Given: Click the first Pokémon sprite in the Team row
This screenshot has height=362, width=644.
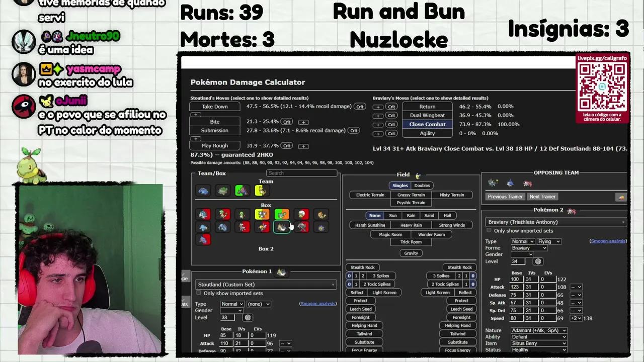Looking at the screenshot, I should pos(203,191).
